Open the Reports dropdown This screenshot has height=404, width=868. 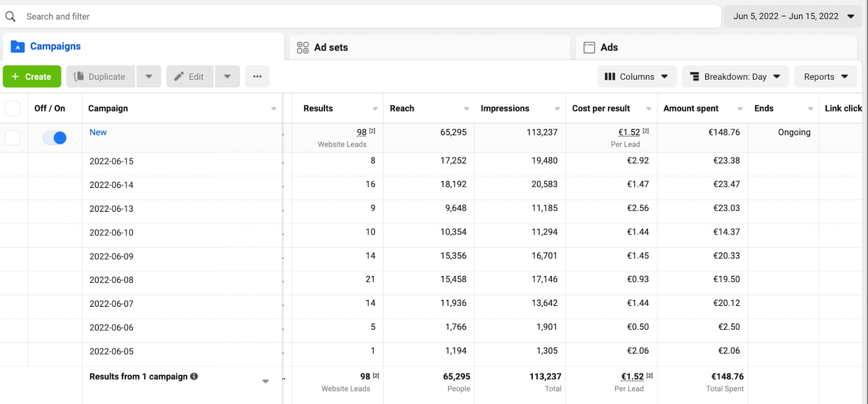coord(826,77)
